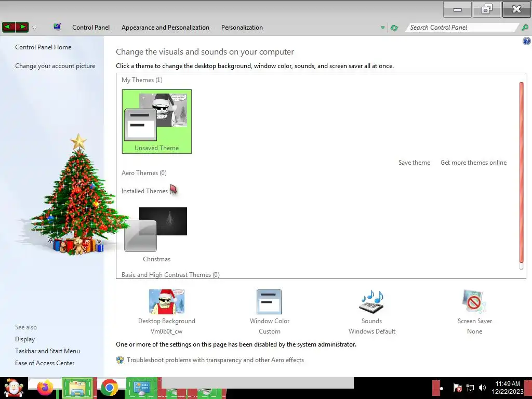Image resolution: width=532 pixels, height=399 pixels.
Task: Switch to Control Panel taskbar button
Action: click(x=141, y=388)
